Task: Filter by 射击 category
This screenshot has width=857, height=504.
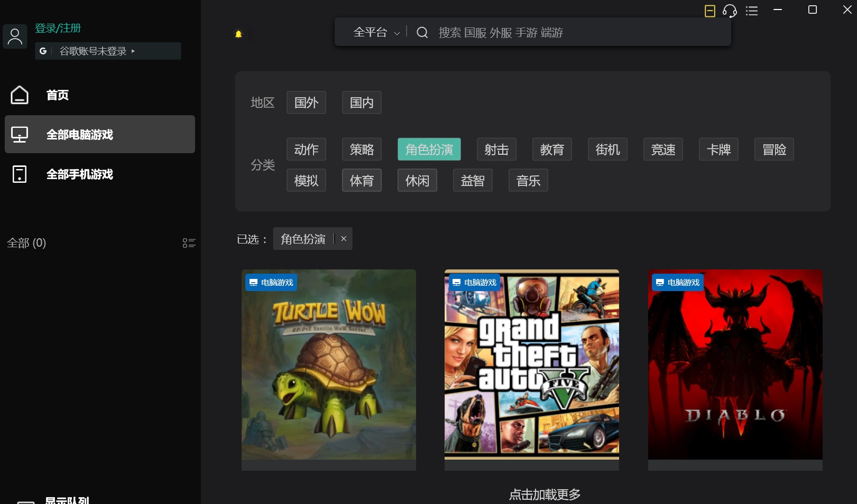Action: click(496, 150)
